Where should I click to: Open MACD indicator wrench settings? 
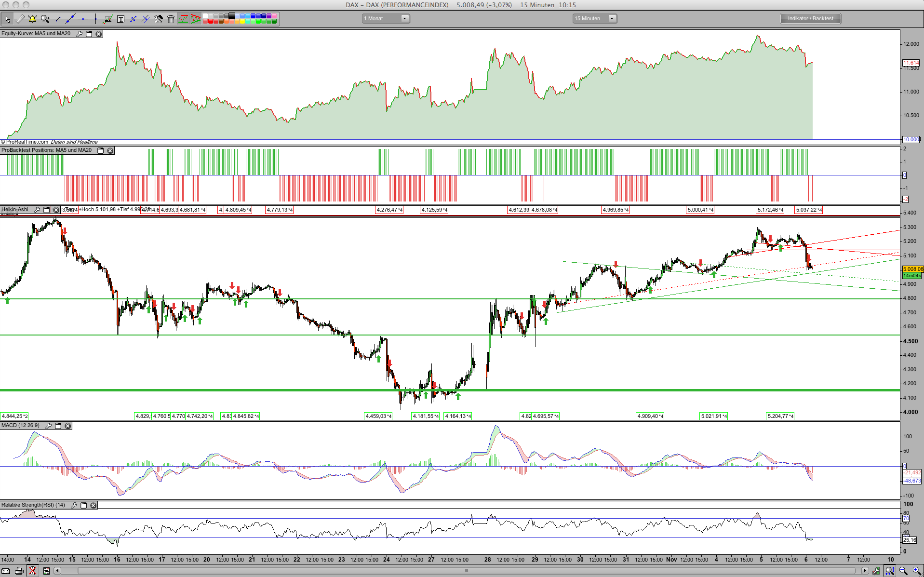pyautogui.click(x=48, y=426)
